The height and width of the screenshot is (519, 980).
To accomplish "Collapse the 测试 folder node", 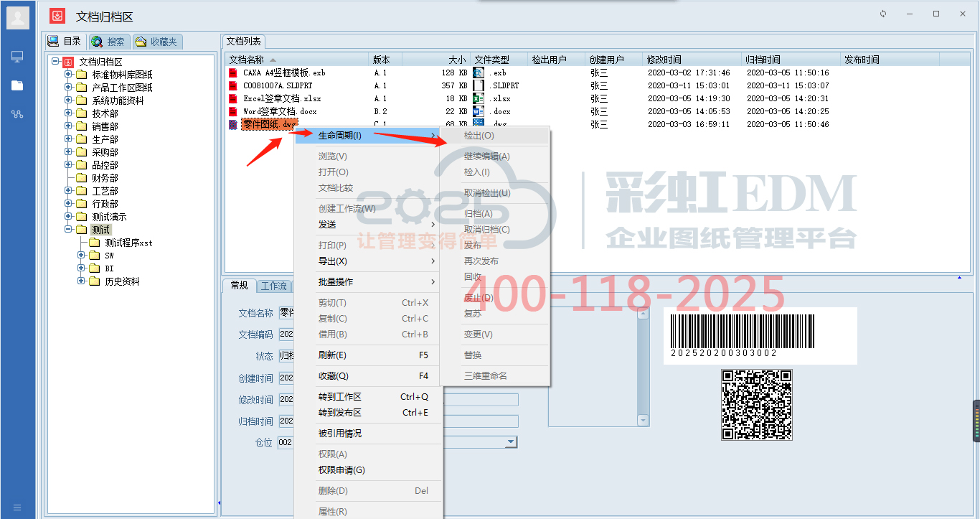I will [x=68, y=230].
